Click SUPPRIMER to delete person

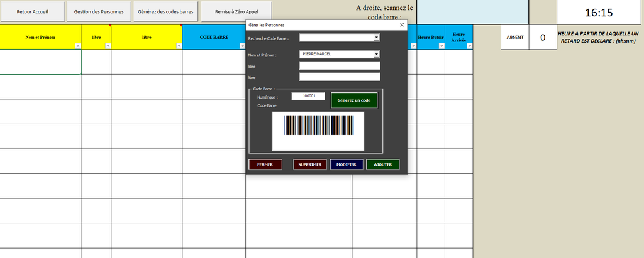click(x=310, y=164)
